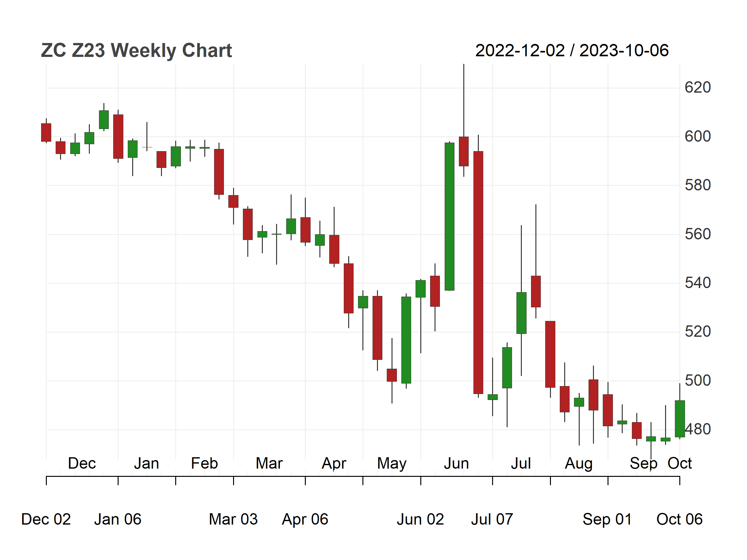Screen dimensions: 747x560
Task: Click the Jun 02 date label
Action: pyautogui.click(x=420, y=520)
